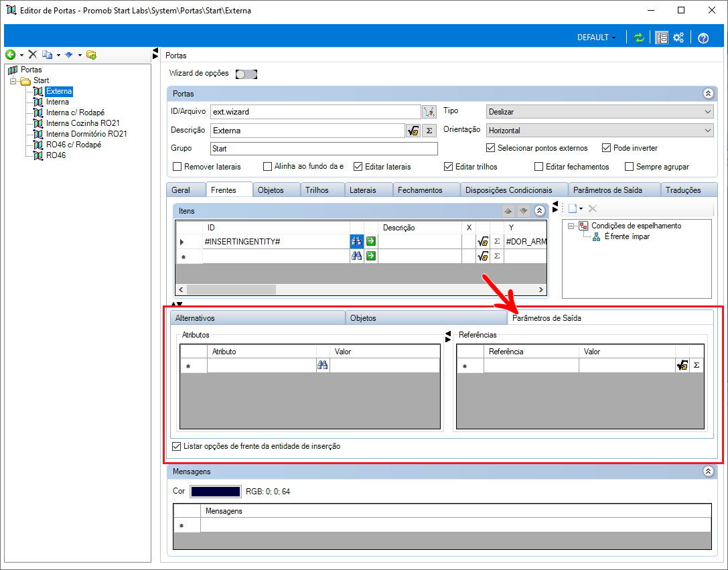Click the Cor dark blue color swatch
Image resolution: width=728 pixels, height=570 pixels.
click(216, 492)
